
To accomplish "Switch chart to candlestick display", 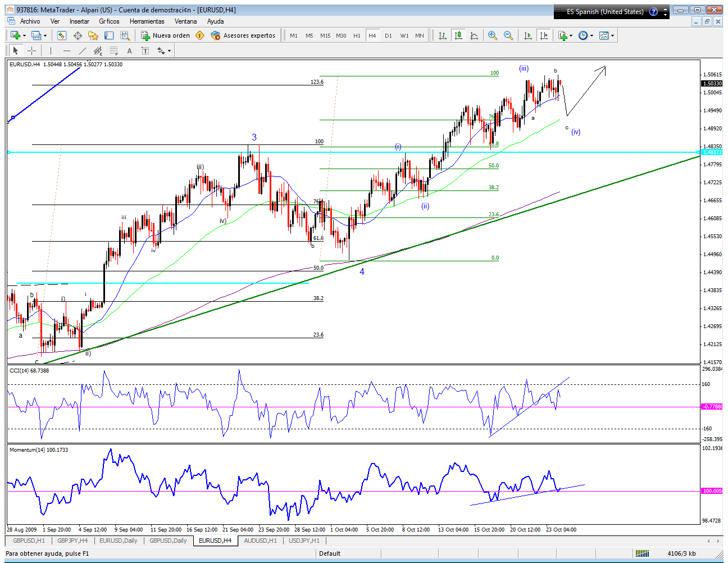I will (x=458, y=35).
